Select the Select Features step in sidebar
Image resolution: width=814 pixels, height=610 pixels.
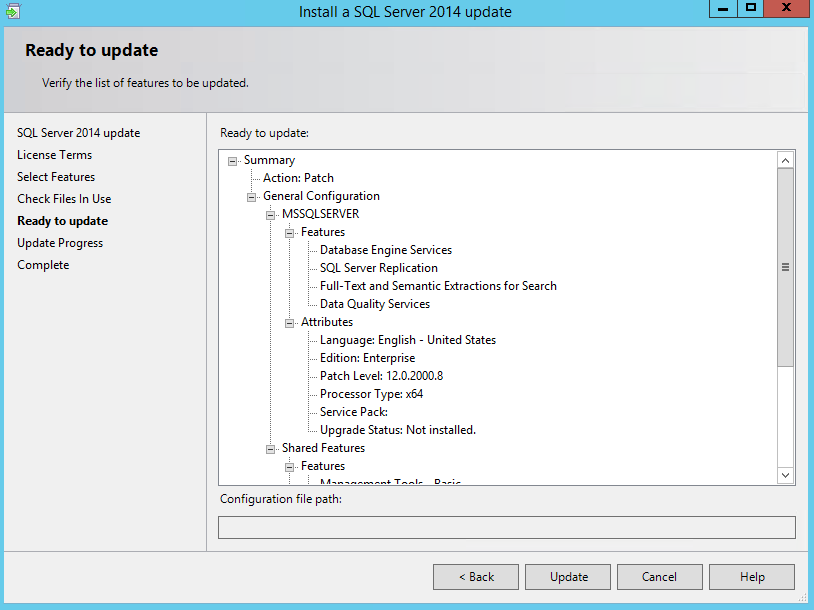[56, 177]
